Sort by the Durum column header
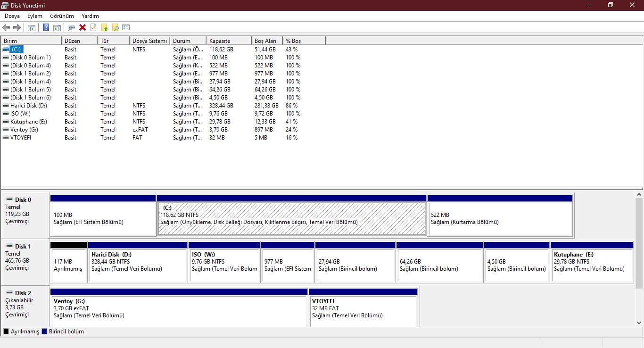This screenshot has width=644, height=348. coord(188,41)
